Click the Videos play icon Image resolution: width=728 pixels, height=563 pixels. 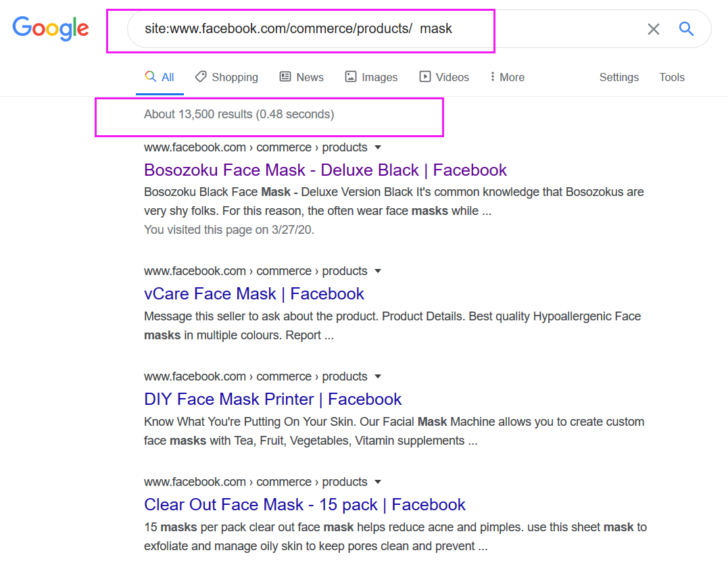(x=425, y=77)
